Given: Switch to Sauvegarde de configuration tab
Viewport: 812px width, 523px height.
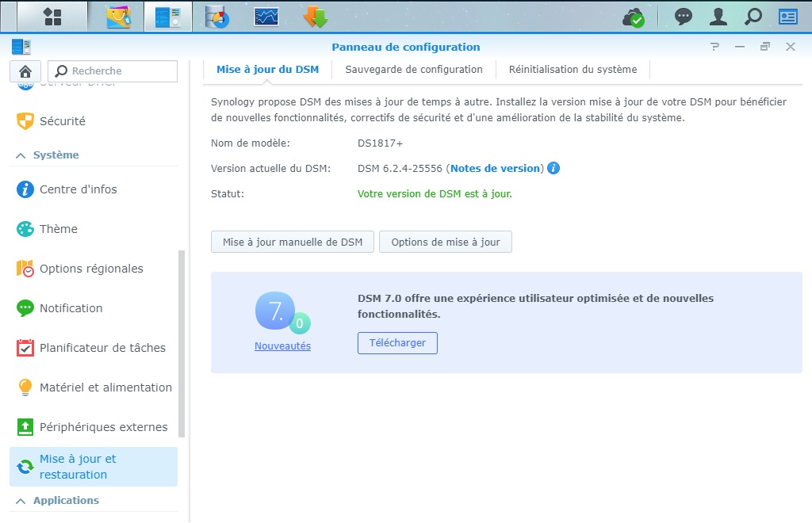Looking at the screenshot, I should pyautogui.click(x=414, y=69).
